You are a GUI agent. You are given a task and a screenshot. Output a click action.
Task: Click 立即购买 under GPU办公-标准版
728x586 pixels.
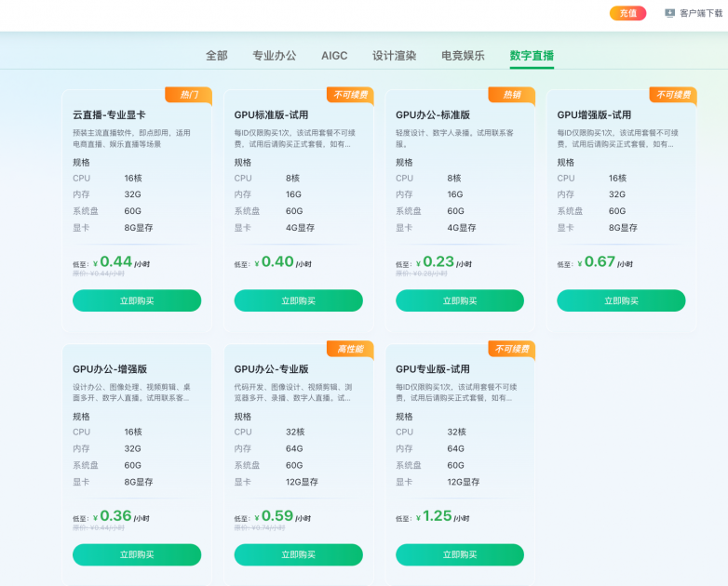459,300
